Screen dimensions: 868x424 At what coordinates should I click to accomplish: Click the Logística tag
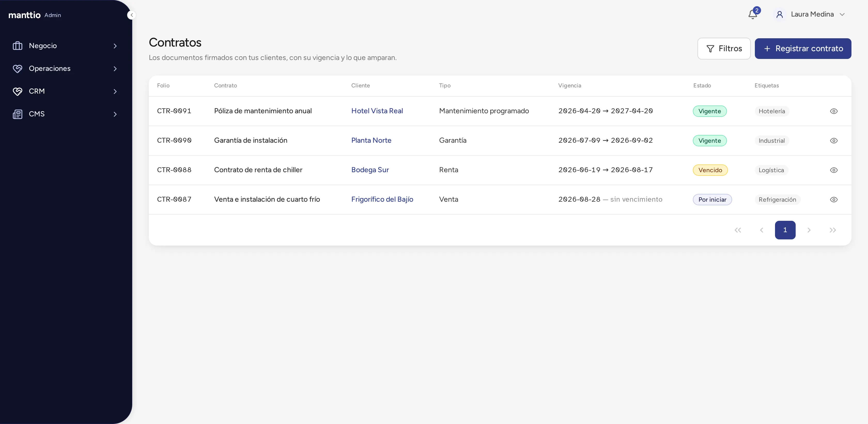coord(771,170)
